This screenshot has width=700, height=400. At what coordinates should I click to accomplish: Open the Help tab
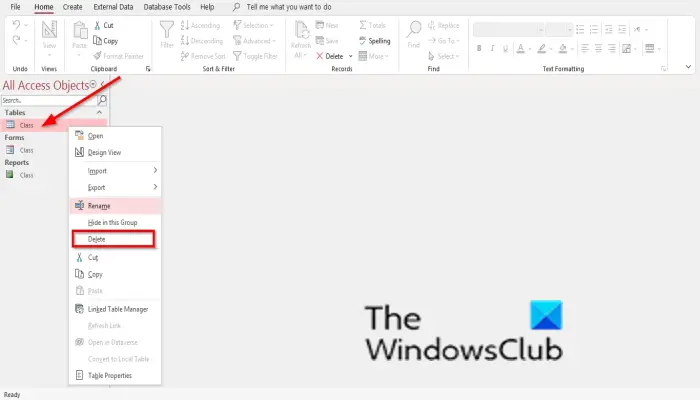click(x=207, y=7)
